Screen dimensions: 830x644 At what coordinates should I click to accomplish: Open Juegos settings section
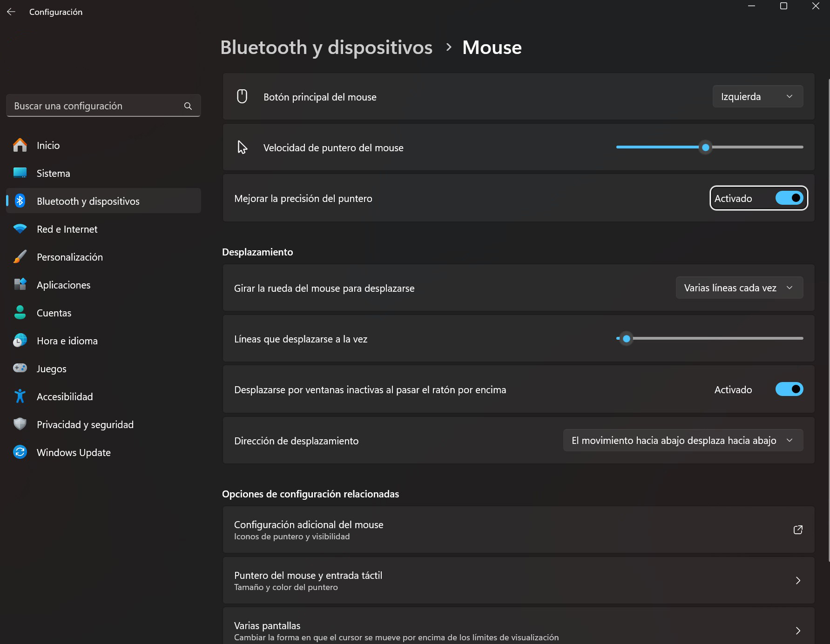point(103,369)
